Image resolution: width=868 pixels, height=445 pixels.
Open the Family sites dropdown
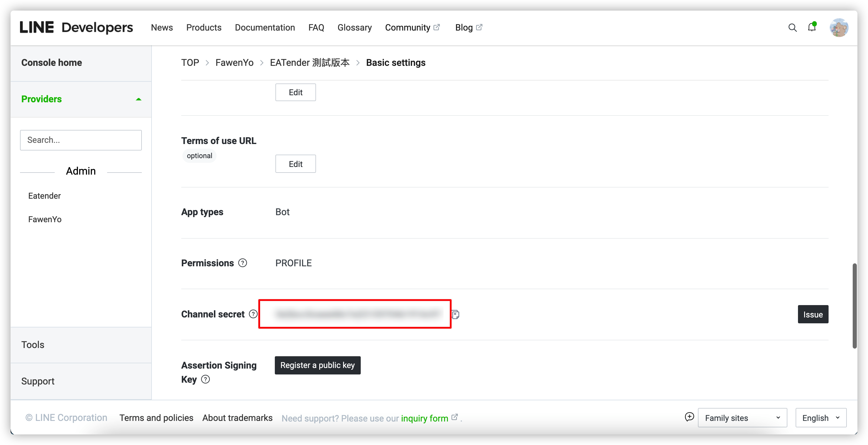(742, 418)
